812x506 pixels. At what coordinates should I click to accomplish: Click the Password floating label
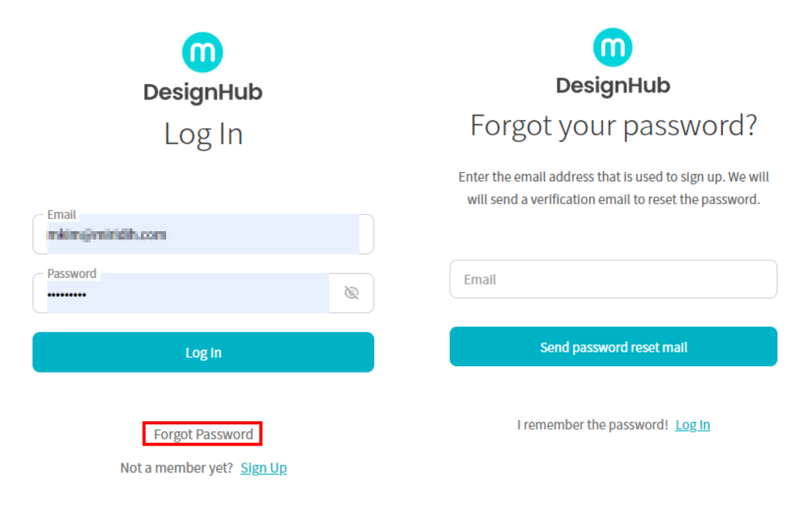pyautogui.click(x=72, y=274)
